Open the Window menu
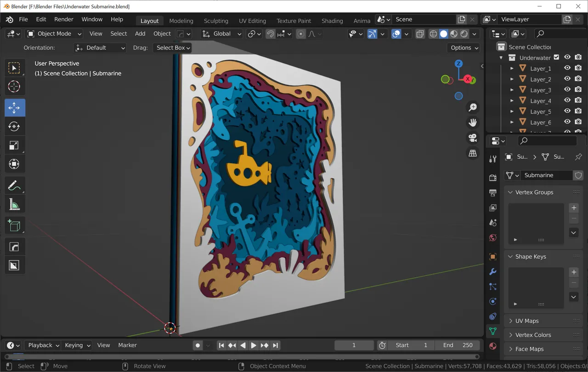588x372 pixels. coord(92,19)
